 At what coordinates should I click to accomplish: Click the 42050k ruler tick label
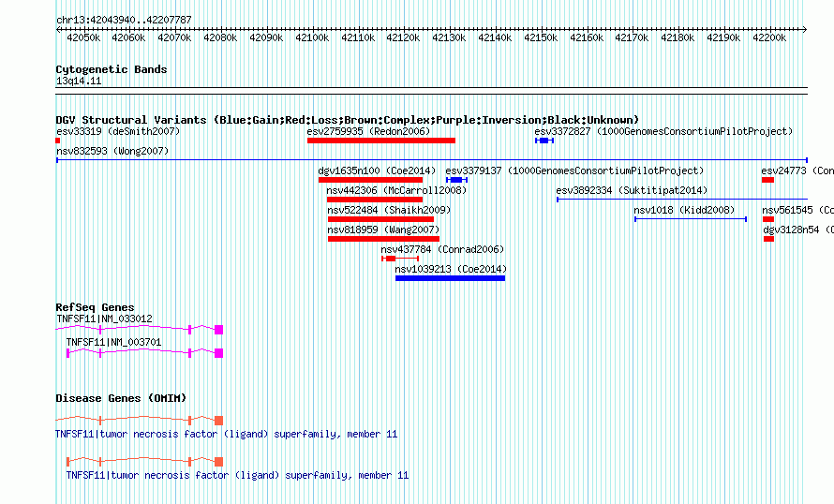[83, 37]
